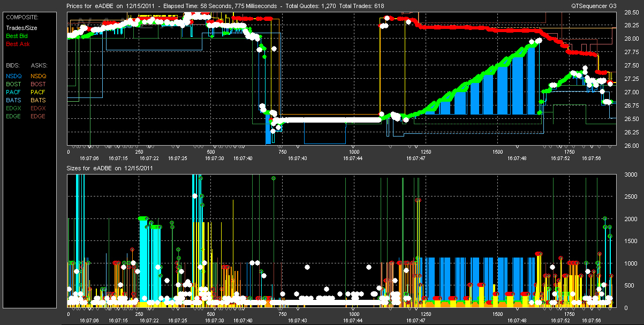Viewport: 644px width, 325px height.
Task: Select the 27.00 price axis label
Action: tap(631, 92)
